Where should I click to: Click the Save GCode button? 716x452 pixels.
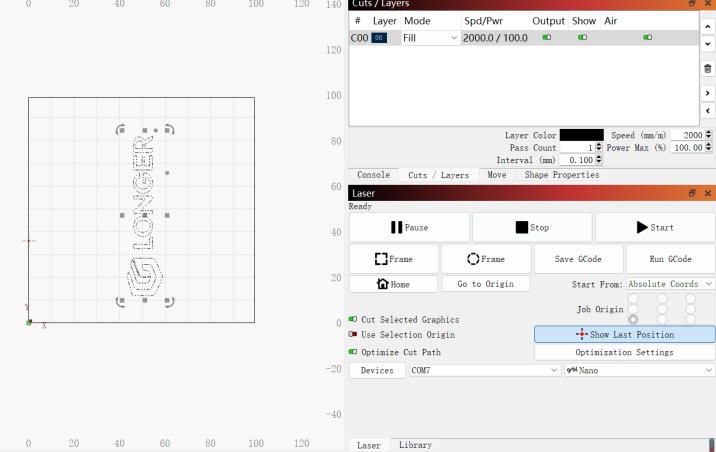(x=578, y=259)
